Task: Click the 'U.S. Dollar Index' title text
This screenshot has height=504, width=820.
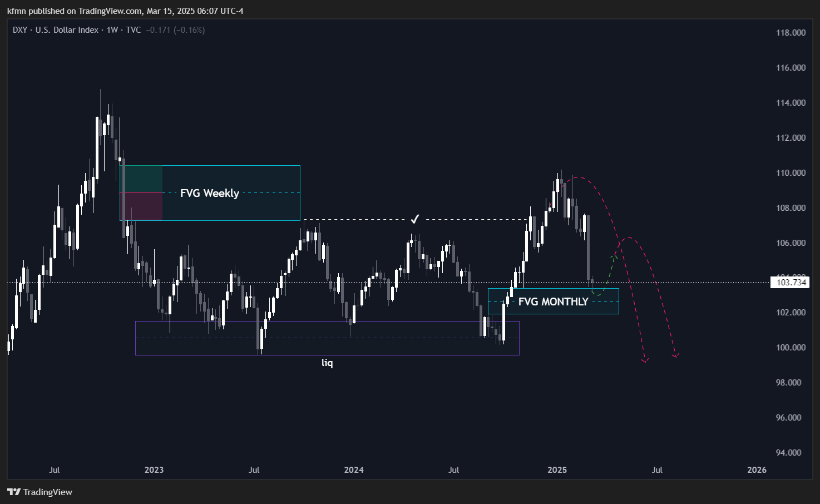Action: [67, 30]
